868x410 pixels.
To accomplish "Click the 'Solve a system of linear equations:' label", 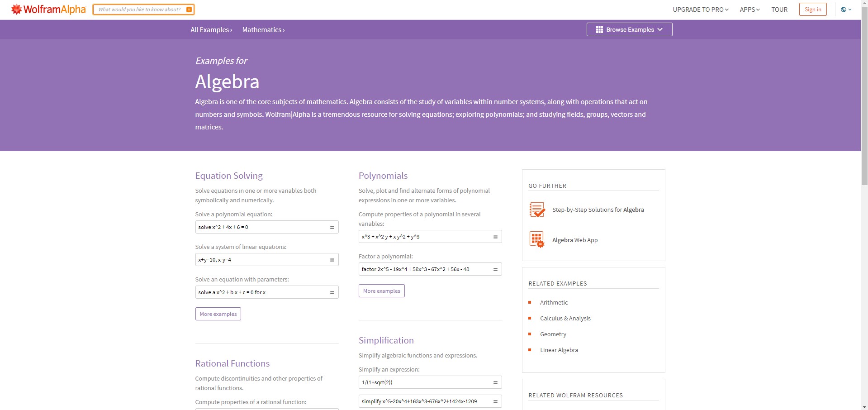I will pos(241,247).
